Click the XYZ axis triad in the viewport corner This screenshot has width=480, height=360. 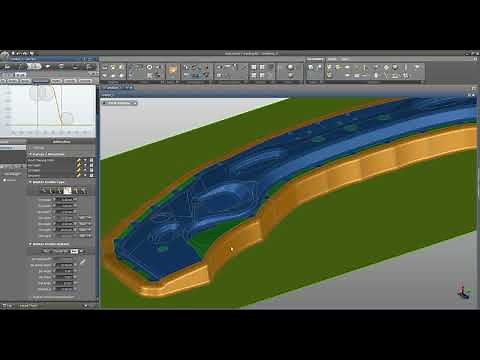click(463, 291)
